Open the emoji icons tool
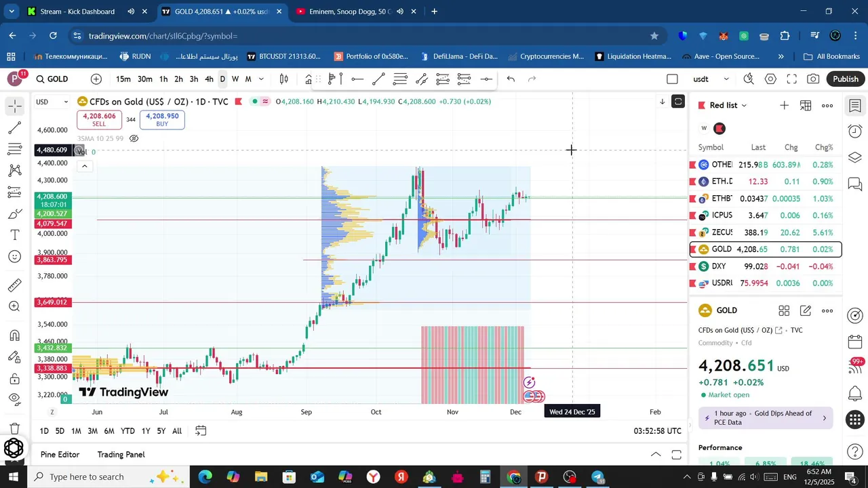This screenshot has height=488, width=868. tap(15, 258)
